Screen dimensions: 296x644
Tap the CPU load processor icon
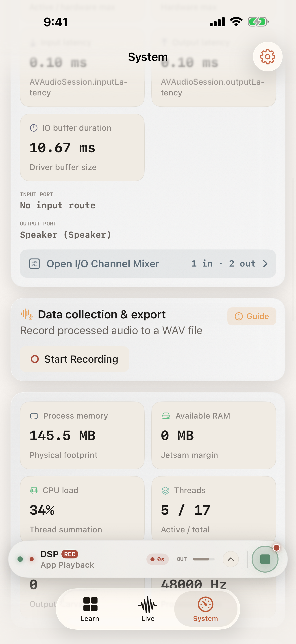coord(34,490)
